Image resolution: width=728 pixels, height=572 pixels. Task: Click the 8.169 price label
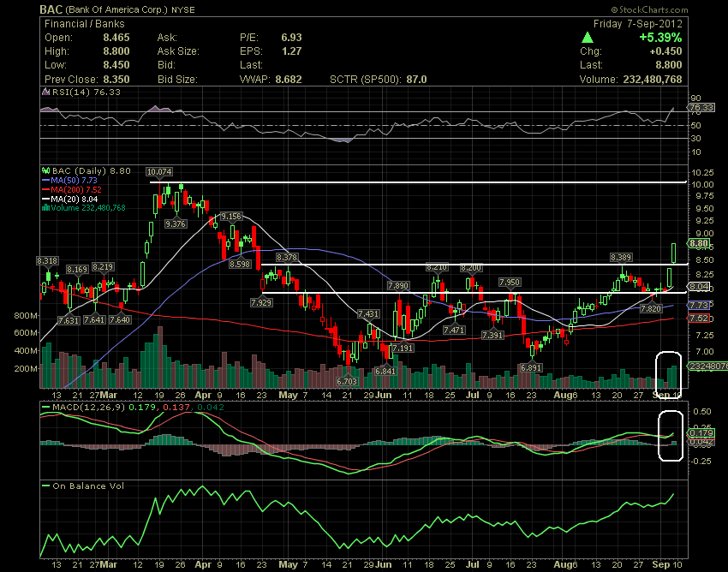coord(77,269)
